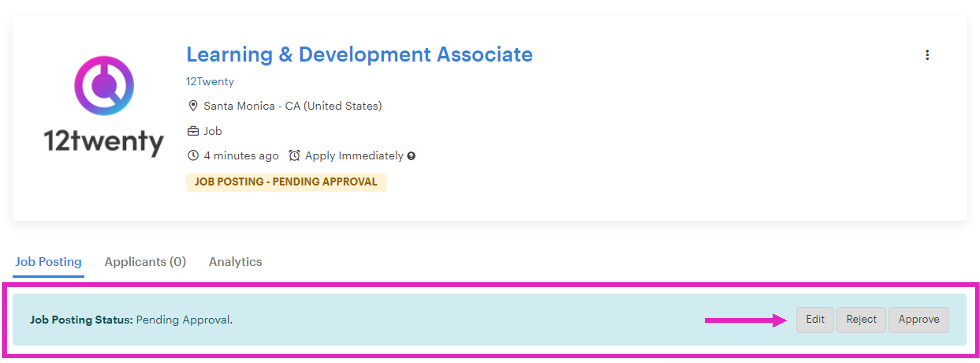Click the Job Posting - Pending Approval badge
The image size is (980, 363).
pos(286,182)
